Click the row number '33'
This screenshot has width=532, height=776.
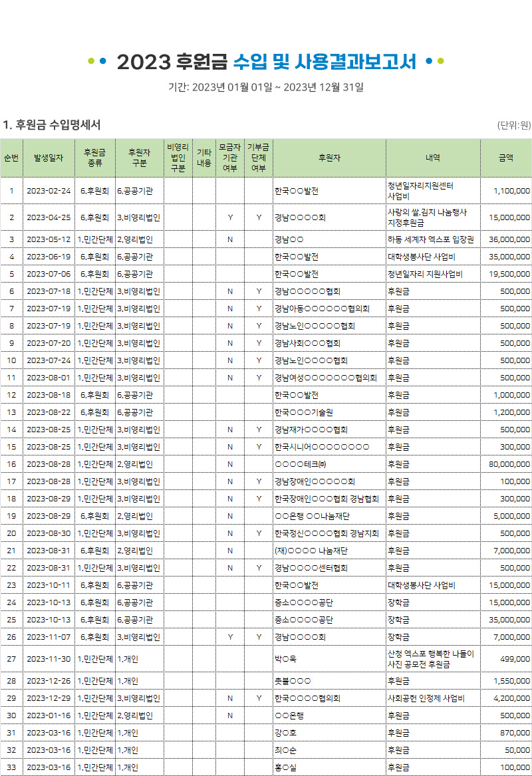click(11, 767)
